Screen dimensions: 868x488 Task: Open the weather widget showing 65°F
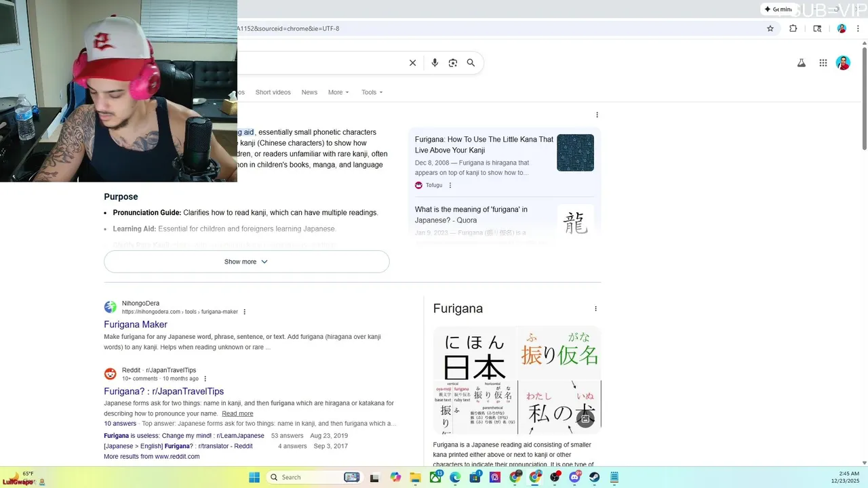coord(24,477)
